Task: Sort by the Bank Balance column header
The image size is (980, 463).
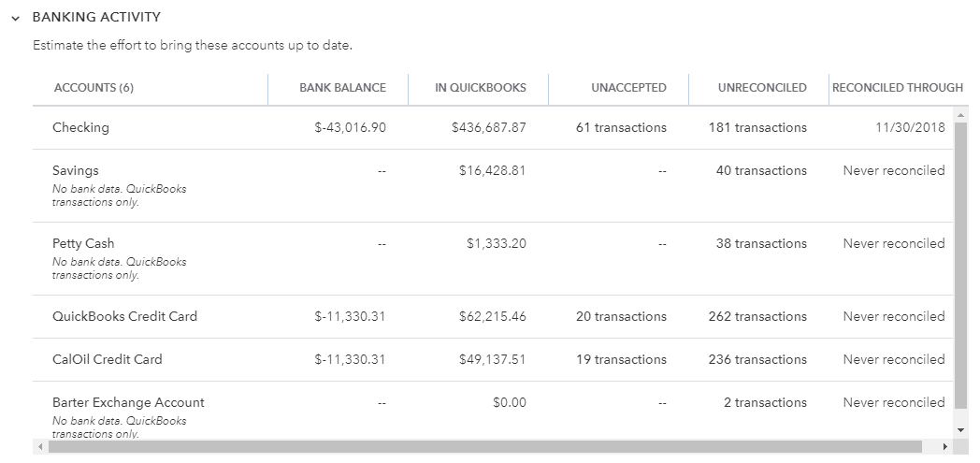Action: (342, 88)
